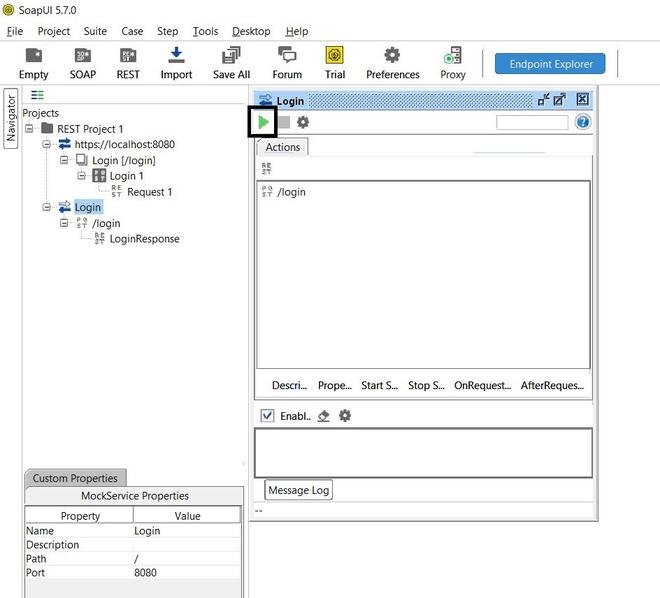Collapse the Login 1 method node

point(82,175)
